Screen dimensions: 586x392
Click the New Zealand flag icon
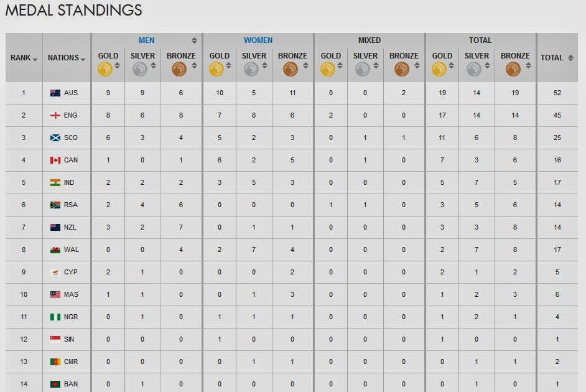point(55,227)
